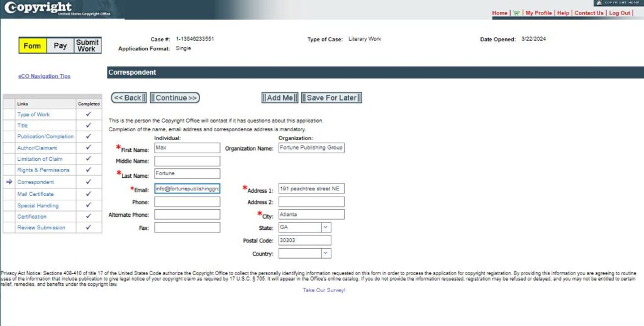Open the Mail Certificate section link
644x326 pixels.
[35, 194]
